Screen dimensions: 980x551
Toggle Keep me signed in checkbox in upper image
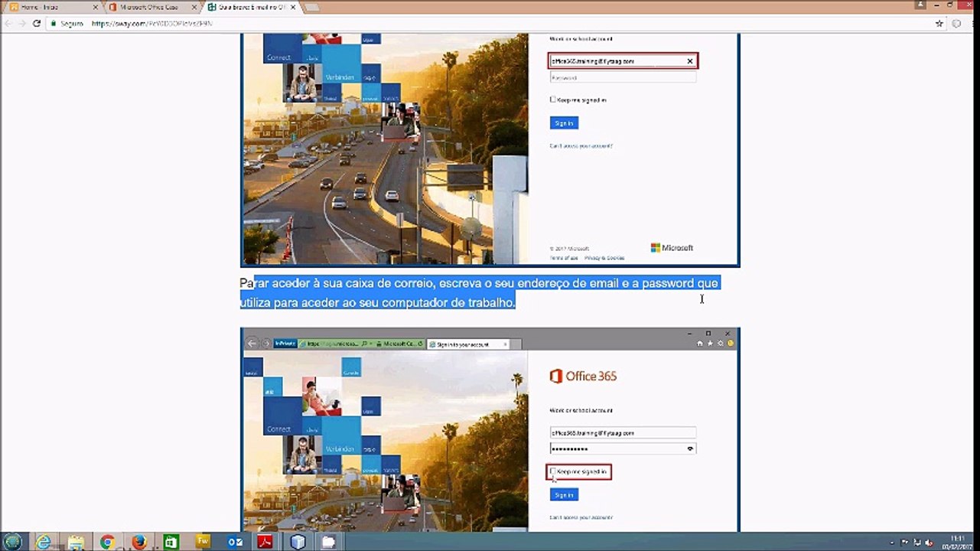(553, 99)
